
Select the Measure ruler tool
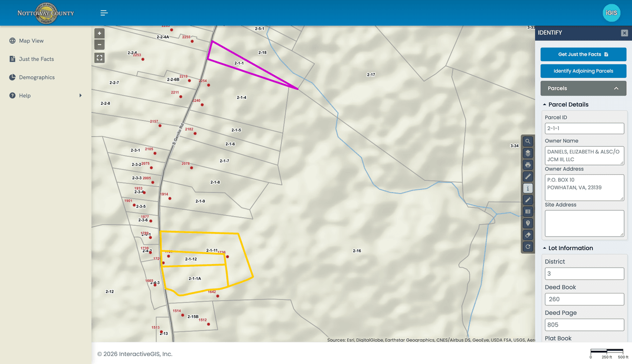528,177
